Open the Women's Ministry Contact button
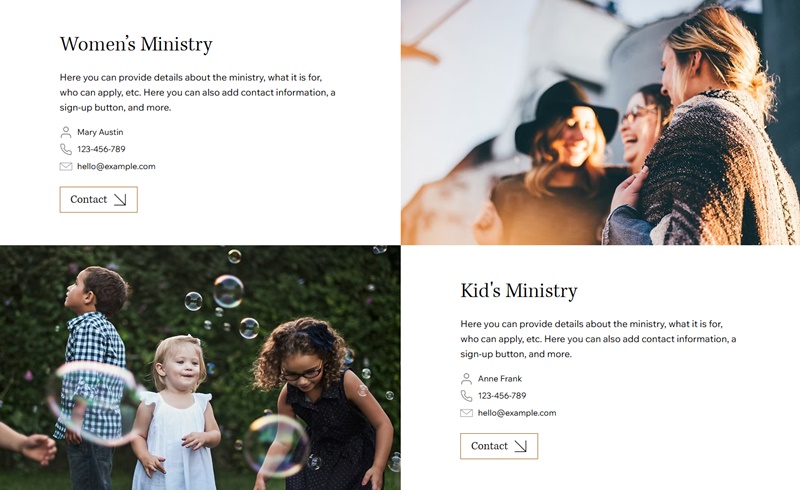Image resolution: width=800 pixels, height=490 pixels. pyautogui.click(x=98, y=200)
